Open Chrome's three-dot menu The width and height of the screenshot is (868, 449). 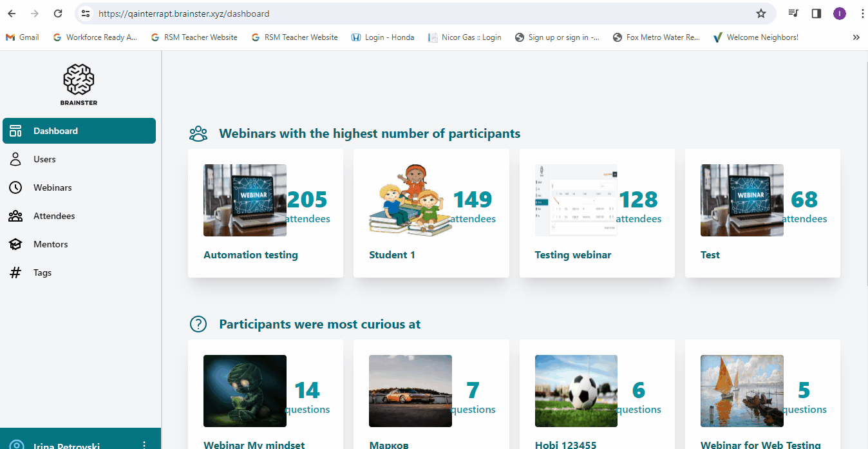coord(862,14)
